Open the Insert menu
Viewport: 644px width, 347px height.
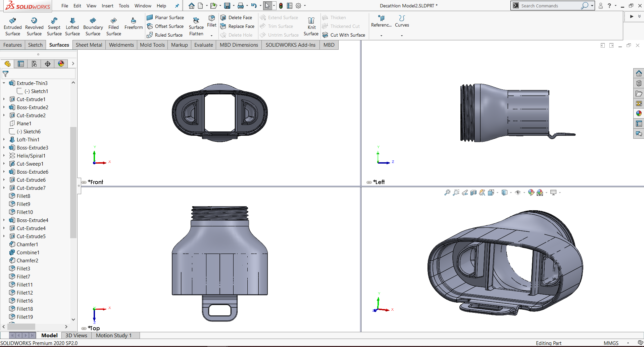(107, 6)
